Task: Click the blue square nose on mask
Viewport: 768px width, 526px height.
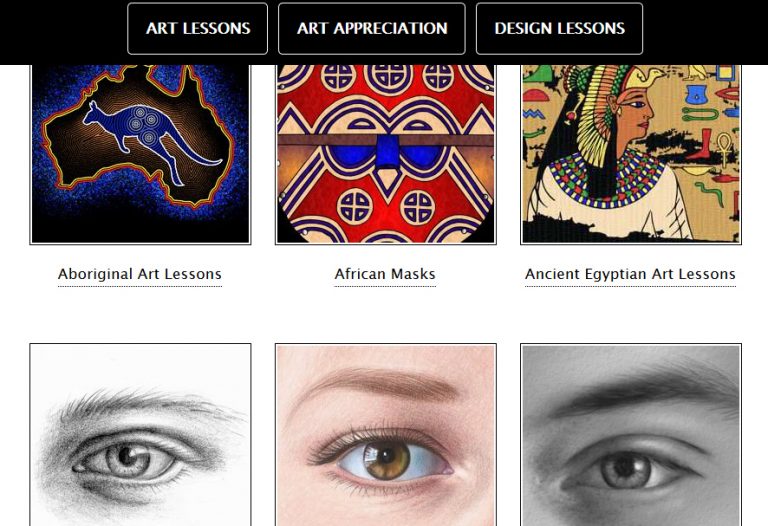Action: pyautogui.click(x=387, y=151)
